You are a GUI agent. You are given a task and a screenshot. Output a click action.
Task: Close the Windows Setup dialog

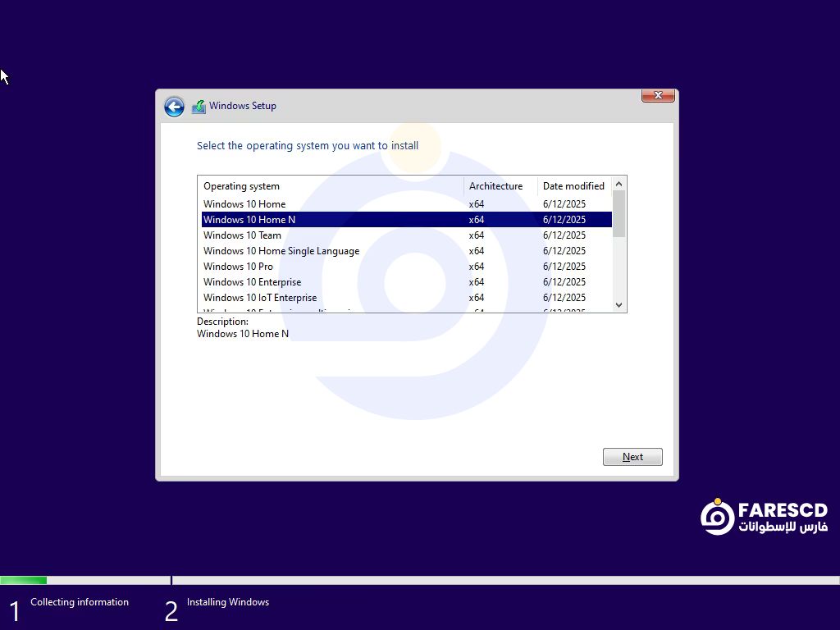(x=658, y=95)
